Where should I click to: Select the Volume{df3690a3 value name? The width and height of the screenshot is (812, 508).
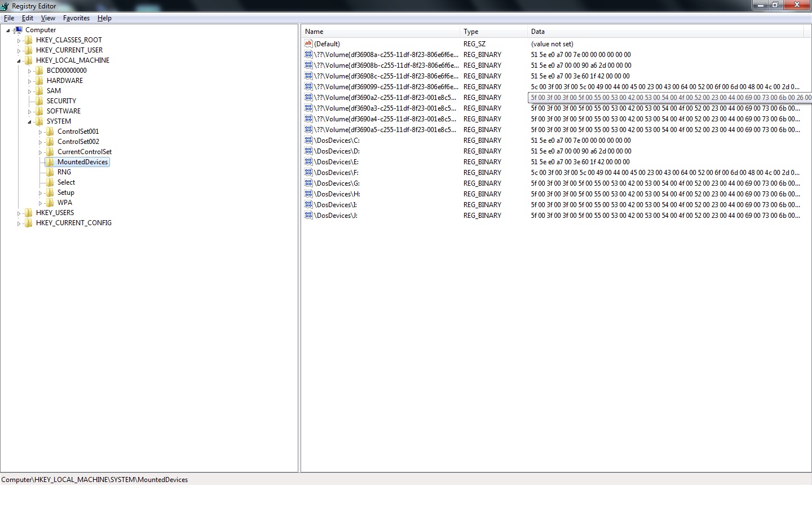(x=385, y=108)
